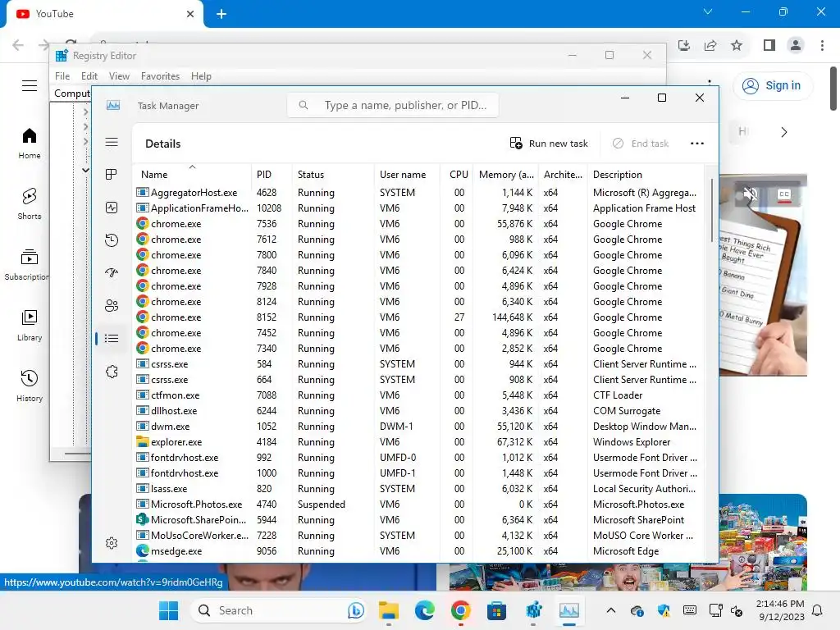Select Microsoft.Photos.exe suspended process
This screenshot has height=630, width=840.
click(x=418, y=504)
